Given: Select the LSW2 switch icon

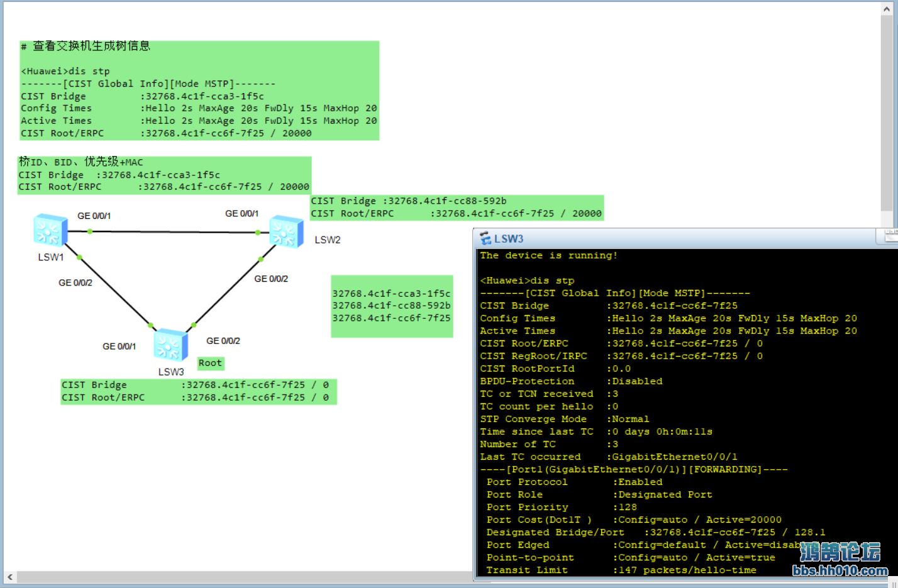Looking at the screenshot, I should pos(287,232).
